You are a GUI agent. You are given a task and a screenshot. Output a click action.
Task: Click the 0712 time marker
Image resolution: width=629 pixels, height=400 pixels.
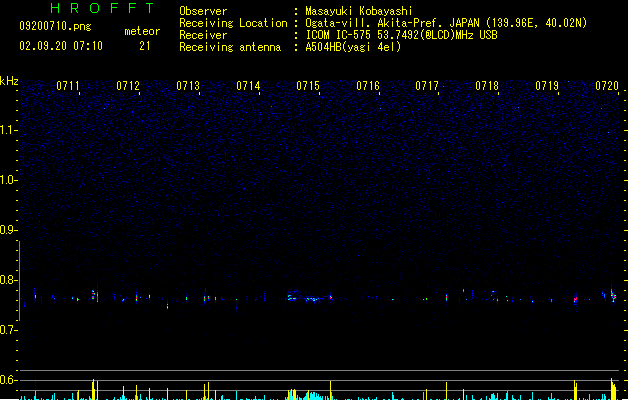128,86
